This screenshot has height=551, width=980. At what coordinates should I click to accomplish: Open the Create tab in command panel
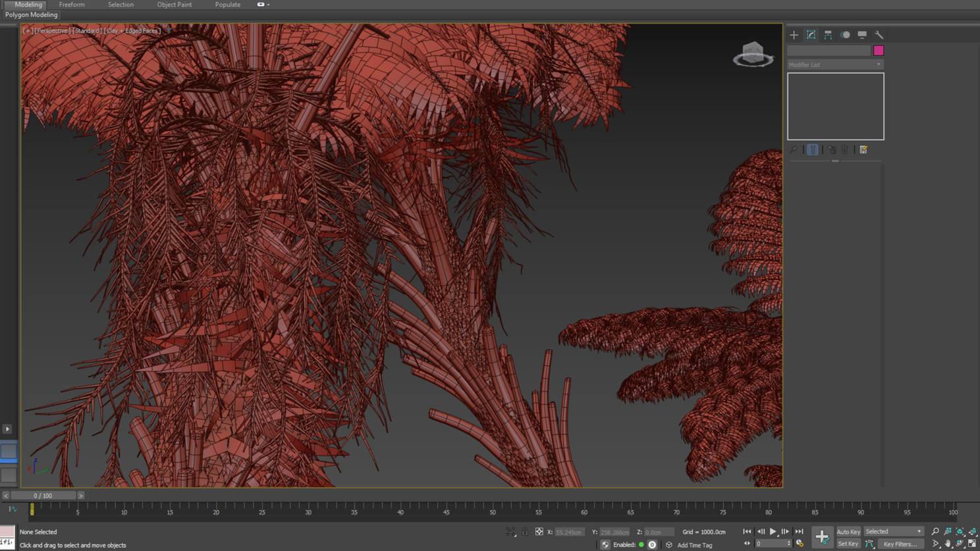pyautogui.click(x=794, y=35)
